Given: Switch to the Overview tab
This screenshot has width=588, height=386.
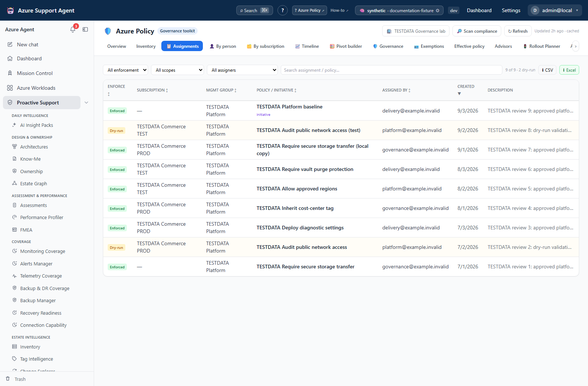Looking at the screenshot, I should 116,46.
